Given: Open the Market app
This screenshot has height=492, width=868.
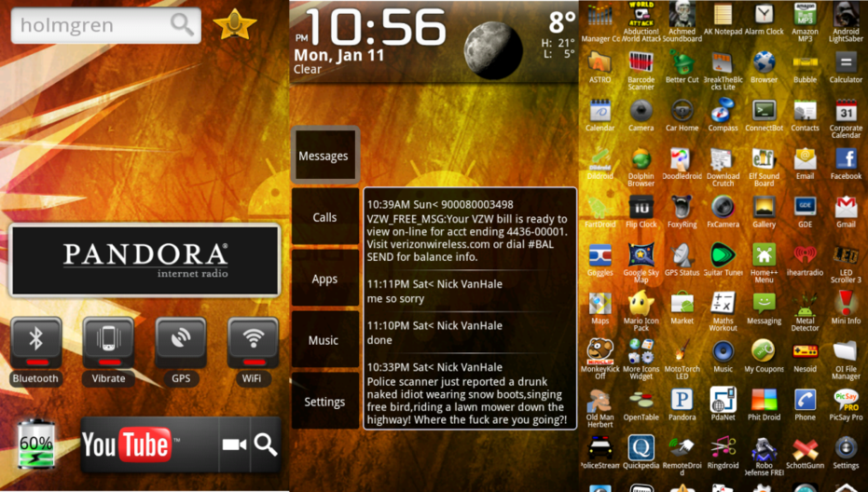Looking at the screenshot, I should pyautogui.click(x=682, y=307).
